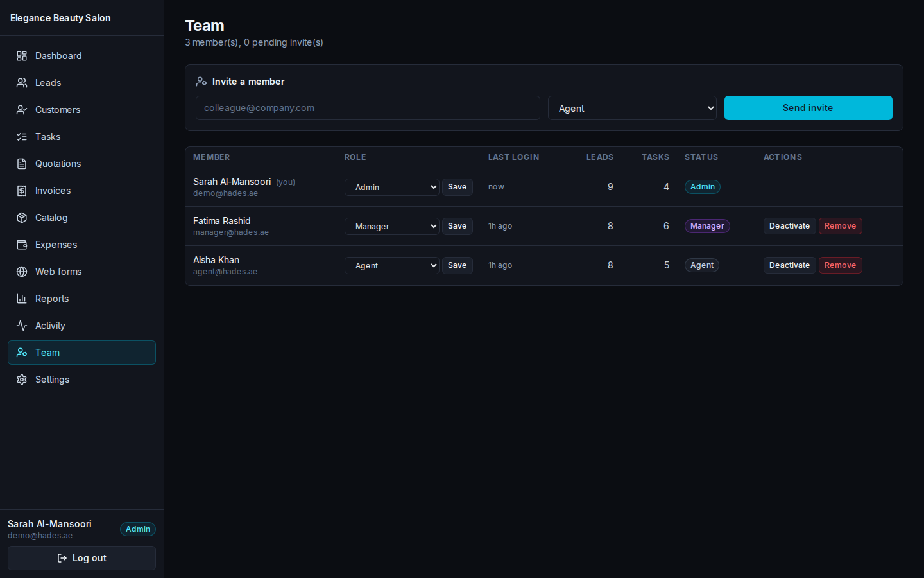The image size is (924, 578).
Task: Click the TASKS column header
Action: [x=655, y=157]
